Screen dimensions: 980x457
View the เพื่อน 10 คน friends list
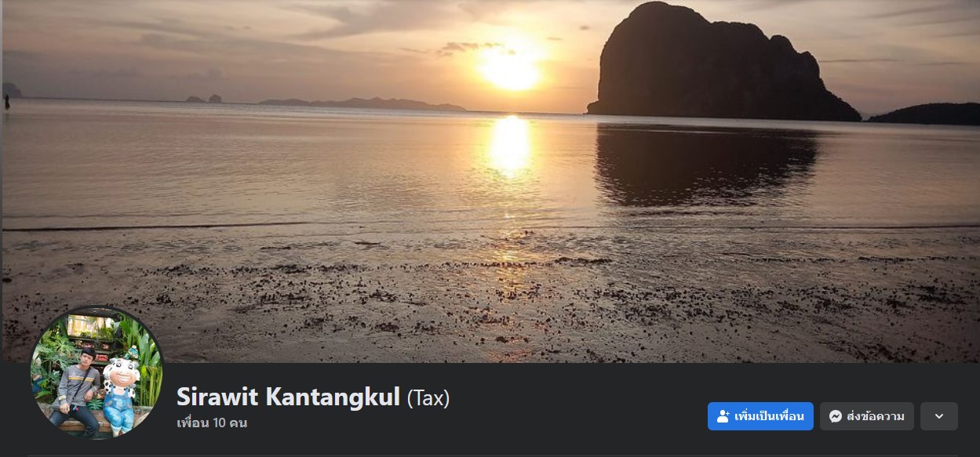[212, 423]
